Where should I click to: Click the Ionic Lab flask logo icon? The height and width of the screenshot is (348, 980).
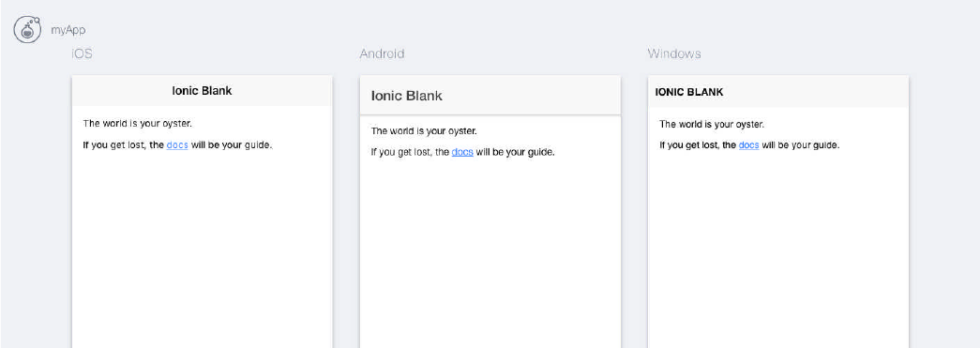(27, 29)
